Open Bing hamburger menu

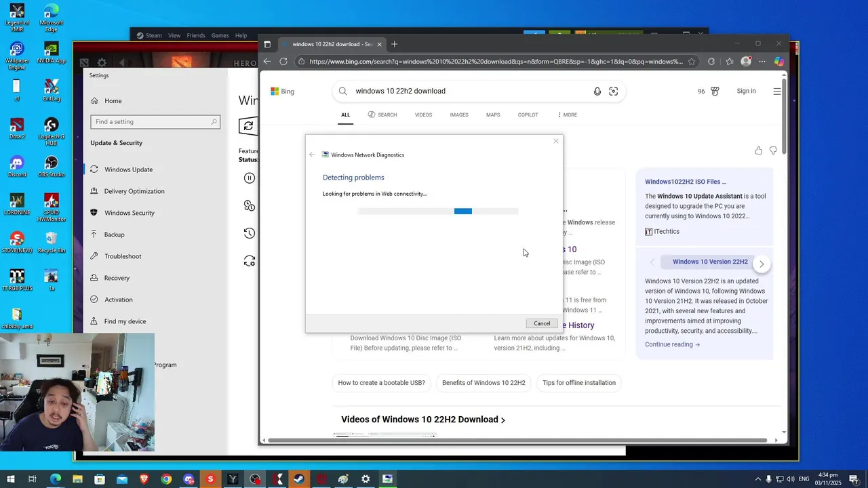click(x=777, y=91)
